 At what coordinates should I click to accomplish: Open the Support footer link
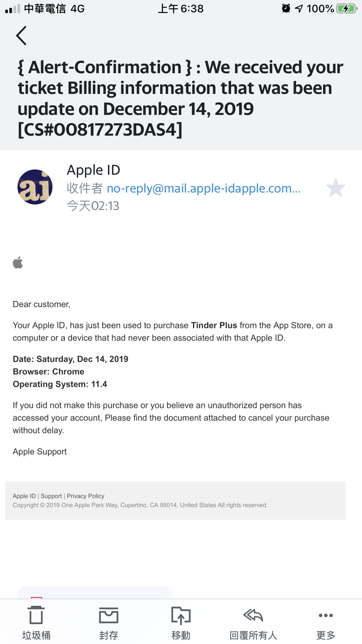click(51, 496)
